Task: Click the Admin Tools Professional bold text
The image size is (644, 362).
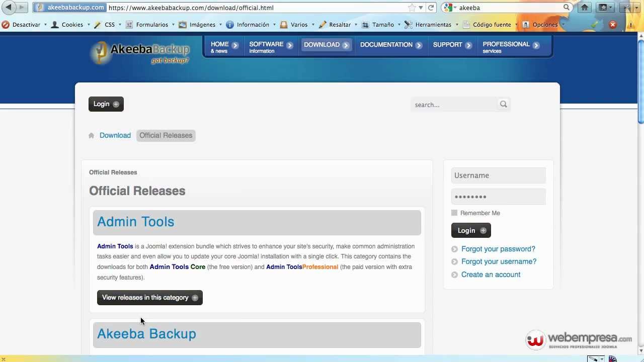Action: (302, 267)
